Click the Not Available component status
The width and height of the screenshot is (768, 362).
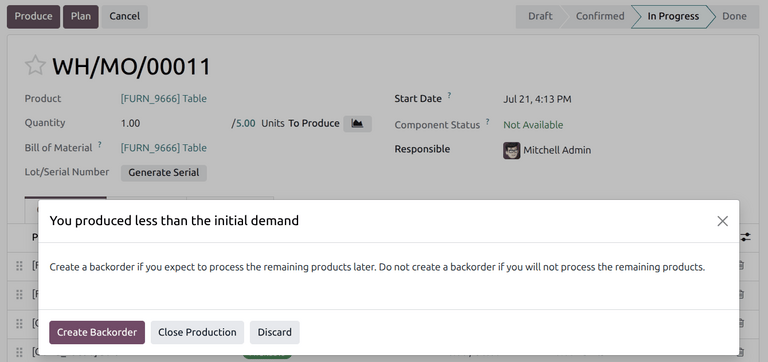click(533, 125)
